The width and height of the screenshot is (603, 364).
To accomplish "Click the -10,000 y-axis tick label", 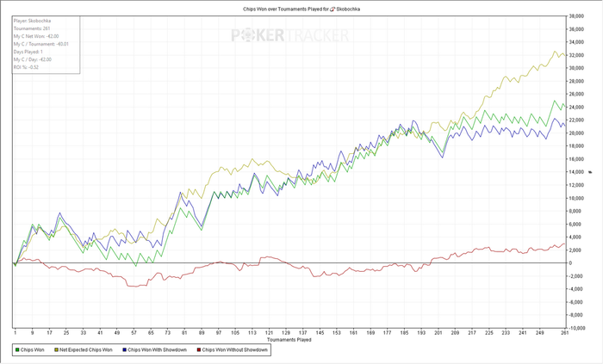I will (576, 329).
